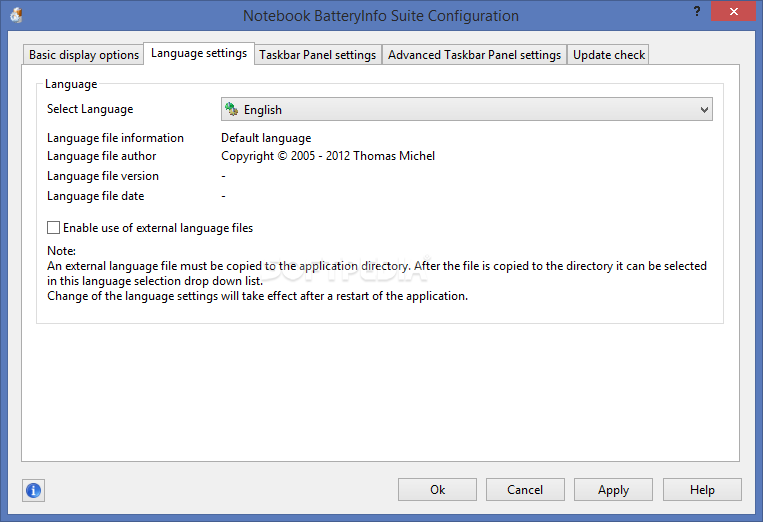The image size is (763, 522).
Task: Click the 'Language file information' label
Action: [x=115, y=138]
